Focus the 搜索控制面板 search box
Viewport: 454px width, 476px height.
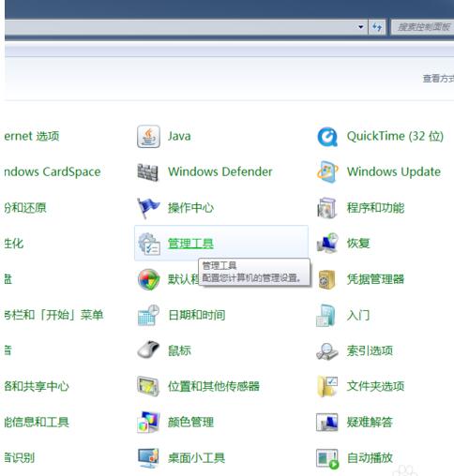(x=423, y=27)
